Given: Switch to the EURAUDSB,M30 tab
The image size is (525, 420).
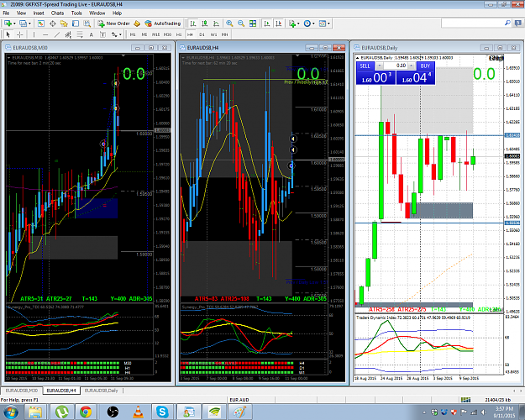Looking at the screenshot, I should tap(22, 391).
